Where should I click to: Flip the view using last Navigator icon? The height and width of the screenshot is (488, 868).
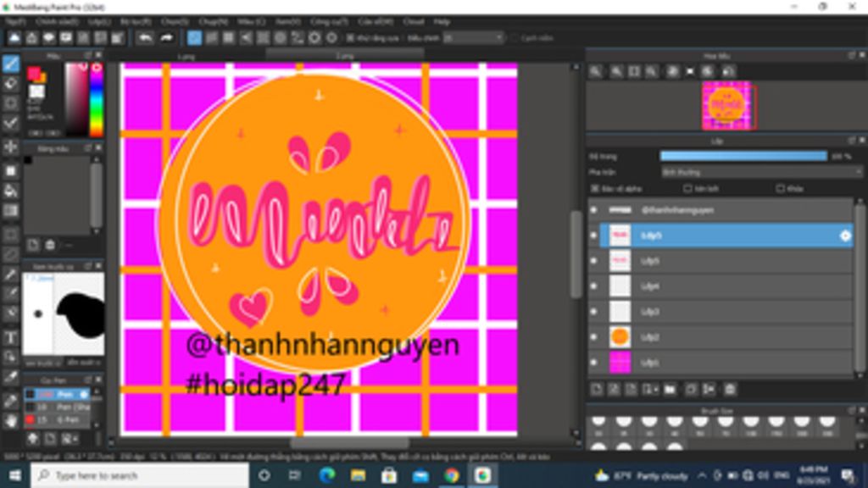[x=728, y=71]
